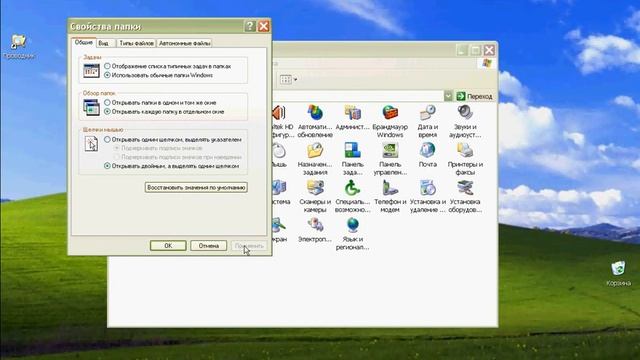Screen dimensions: 640x360
Task: Switch to the Общие tab
Action: pyautogui.click(x=84, y=42)
